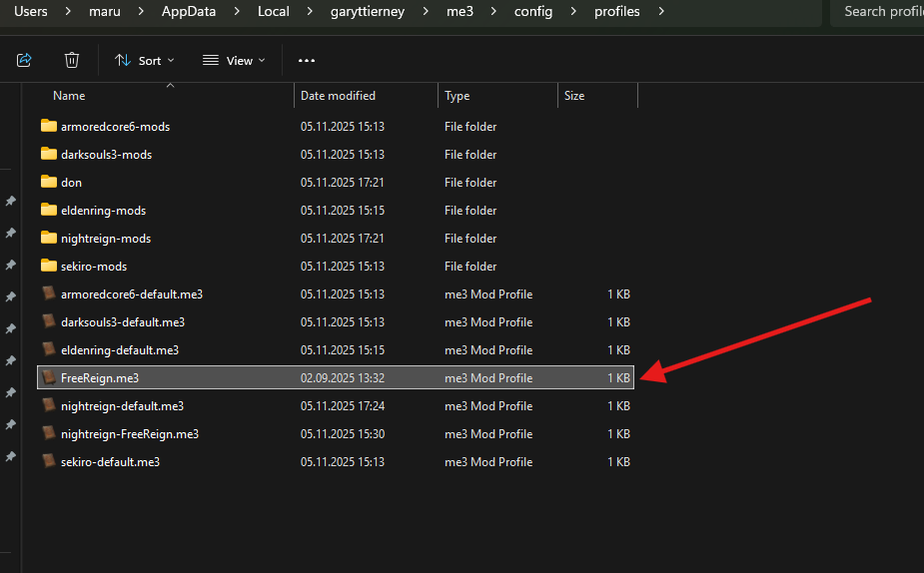Click the sekiro-default.me3 file icon

49,462
